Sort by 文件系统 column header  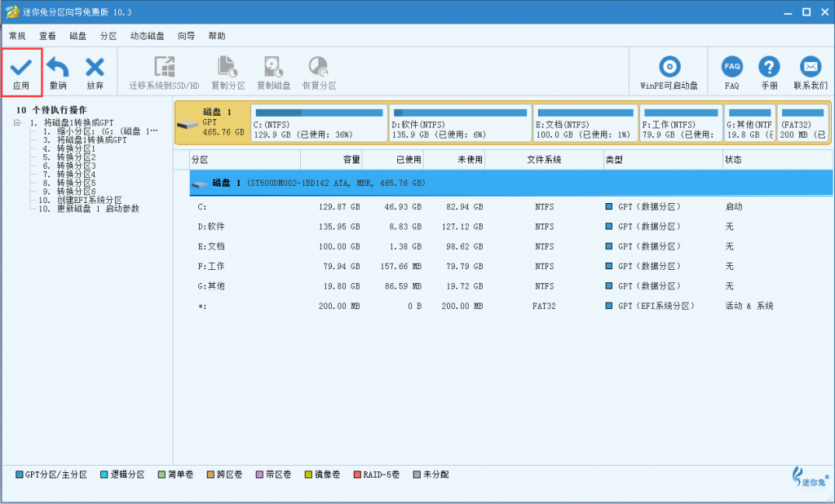544,160
